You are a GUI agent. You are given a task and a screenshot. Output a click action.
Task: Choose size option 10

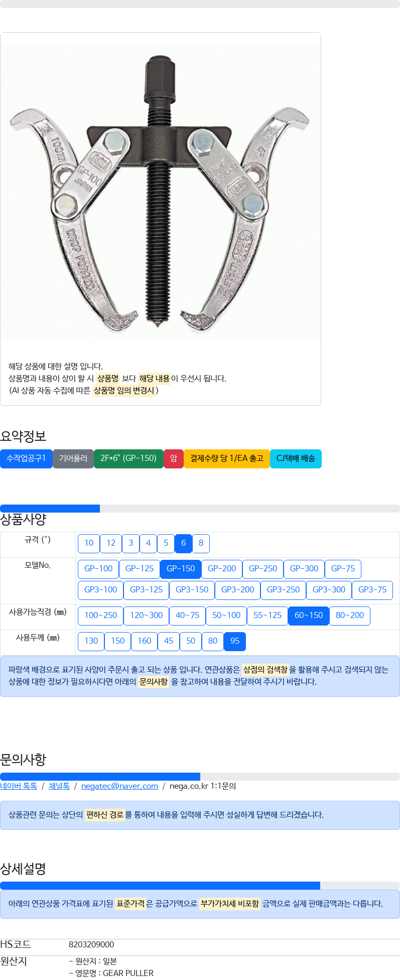(x=89, y=543)
